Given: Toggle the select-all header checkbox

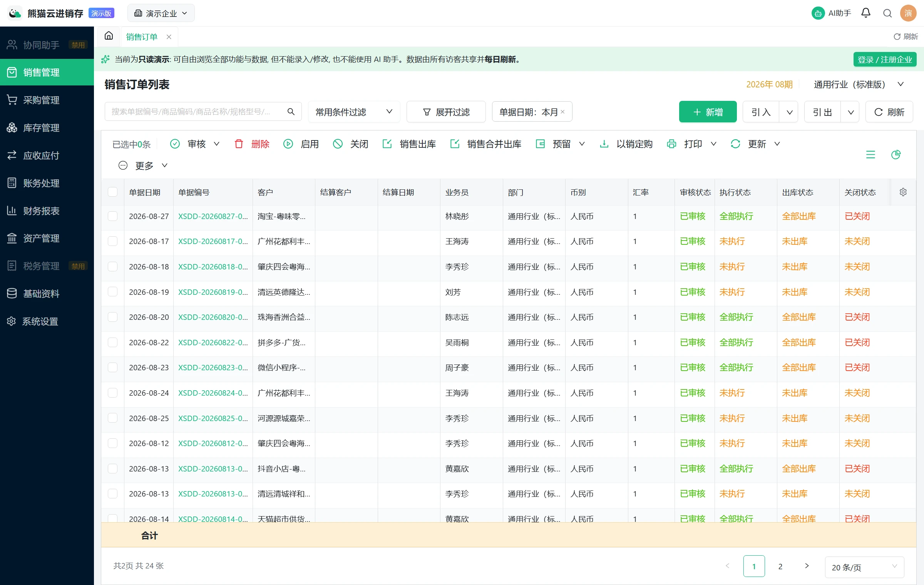Looking at the screenshot, I should pos(113,192).
